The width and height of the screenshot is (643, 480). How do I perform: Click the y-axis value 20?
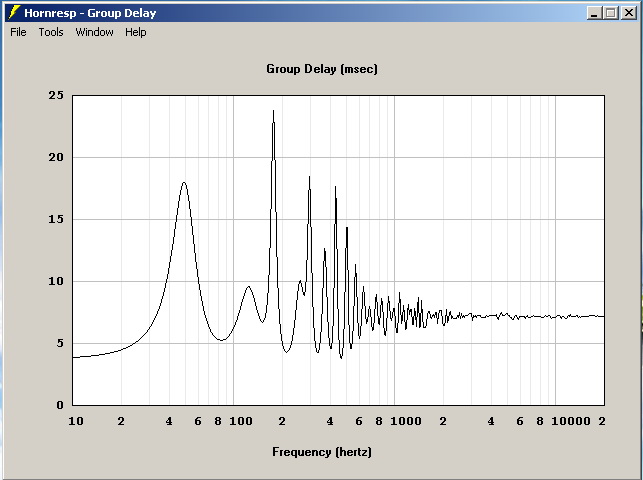point(56,157)
